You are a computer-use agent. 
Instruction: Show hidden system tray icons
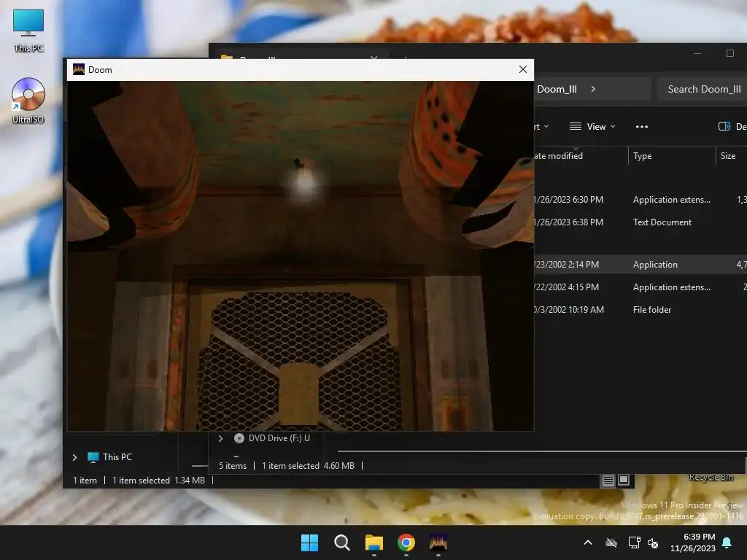(588, 542)
